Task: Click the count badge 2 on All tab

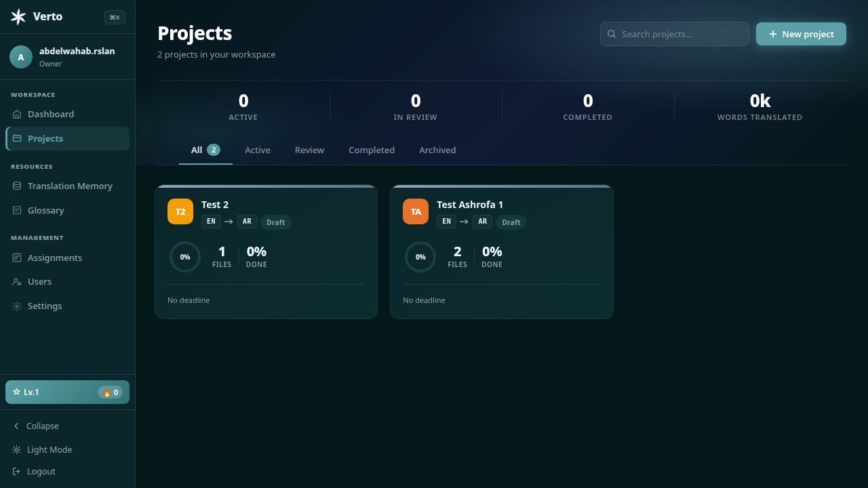Action: click(214, 150)
